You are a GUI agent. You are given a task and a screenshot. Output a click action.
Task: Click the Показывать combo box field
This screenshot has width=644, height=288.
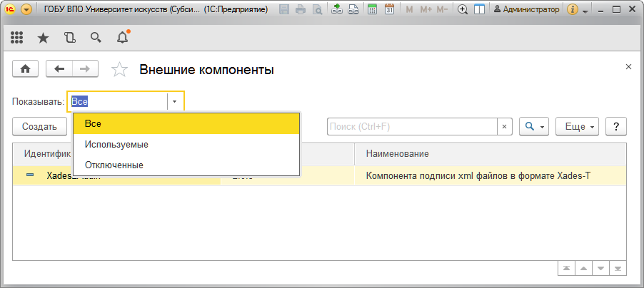(126, 101)
